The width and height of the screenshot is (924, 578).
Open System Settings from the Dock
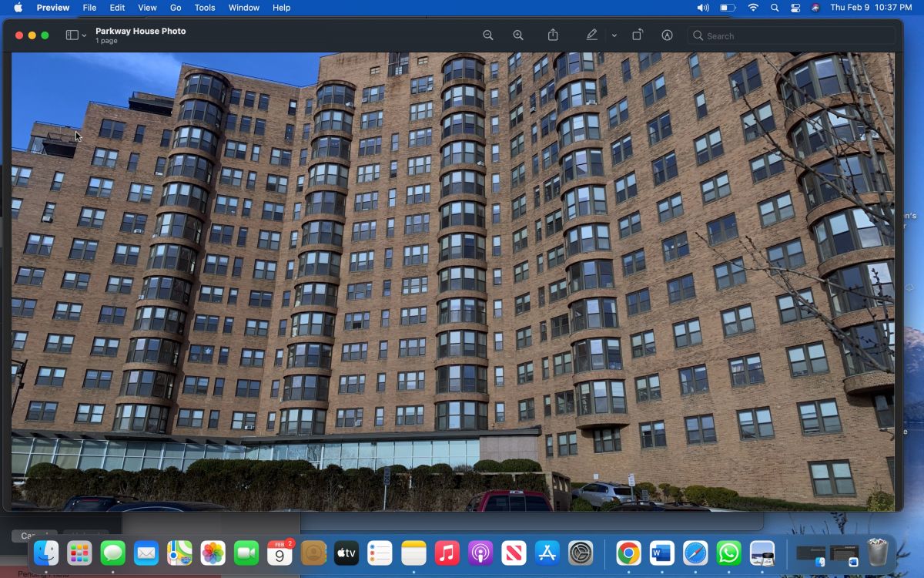581,553
